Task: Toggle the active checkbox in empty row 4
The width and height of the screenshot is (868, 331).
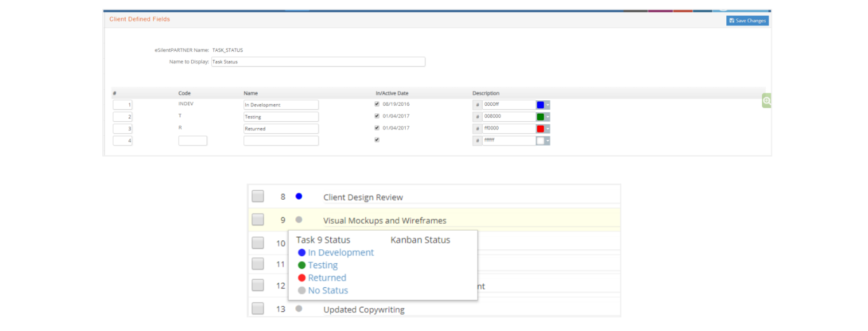Action: pos(377,140)
